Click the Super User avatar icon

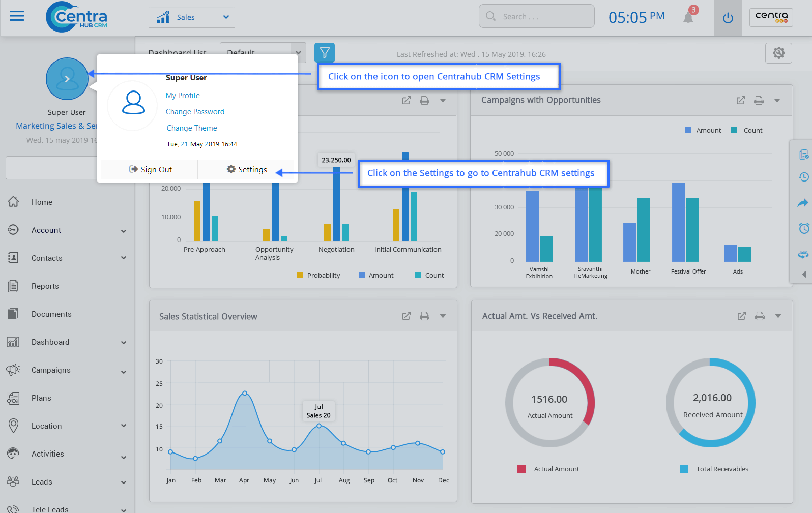[67, 79]
